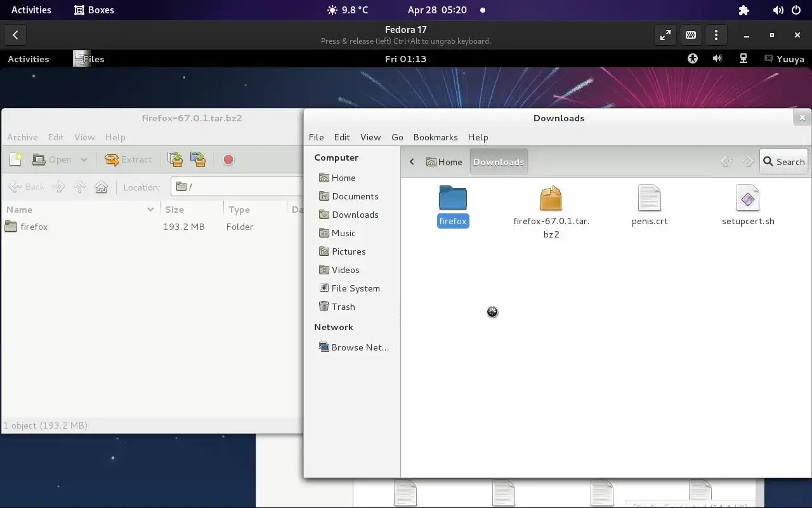Open the host power menu icon
Viewport: 812px width, 508px height.
pos(796,10)
